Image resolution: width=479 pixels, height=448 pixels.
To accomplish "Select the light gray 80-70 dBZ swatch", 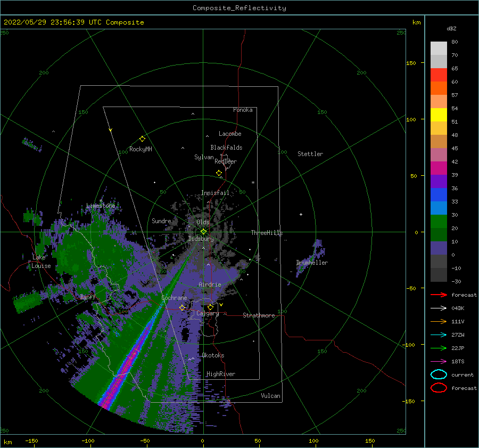I will coord(439,48).
